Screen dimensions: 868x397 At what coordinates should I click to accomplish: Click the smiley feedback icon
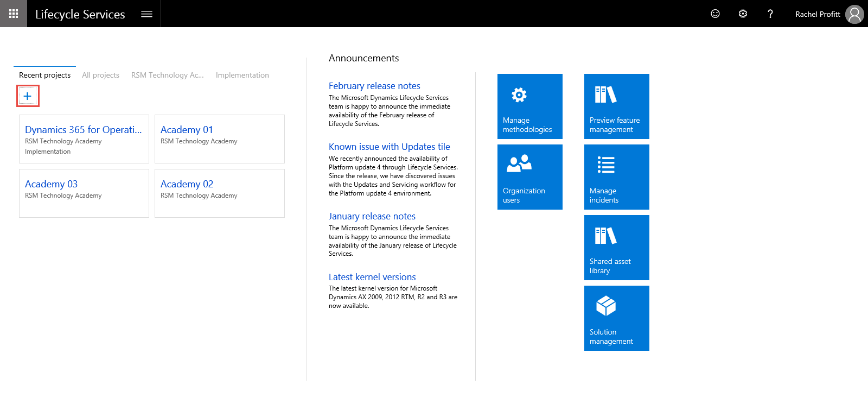coord(716,14)
